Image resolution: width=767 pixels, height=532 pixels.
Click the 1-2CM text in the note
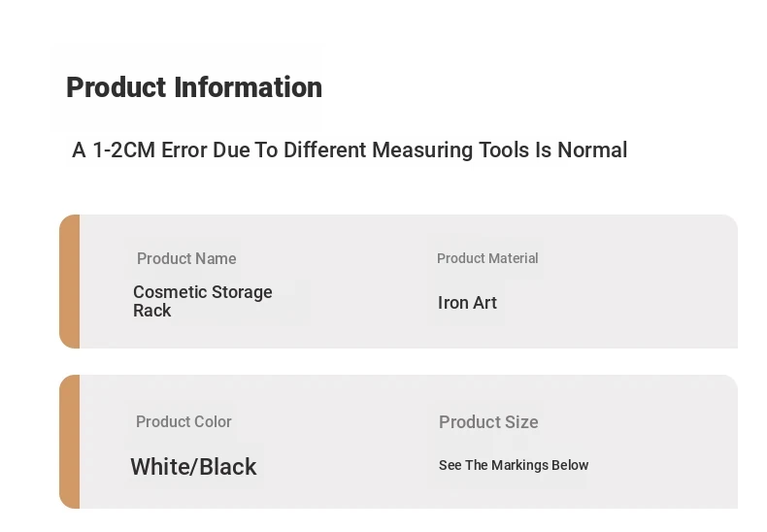click(123, 150)
